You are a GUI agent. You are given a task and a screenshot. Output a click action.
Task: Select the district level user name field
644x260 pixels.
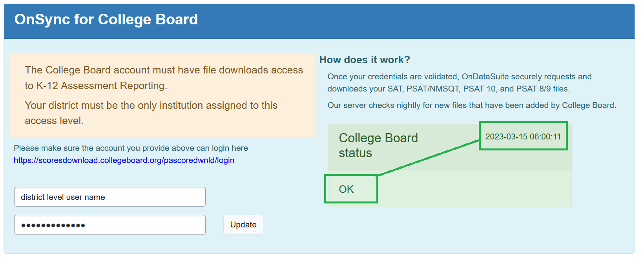click(109, 197)
